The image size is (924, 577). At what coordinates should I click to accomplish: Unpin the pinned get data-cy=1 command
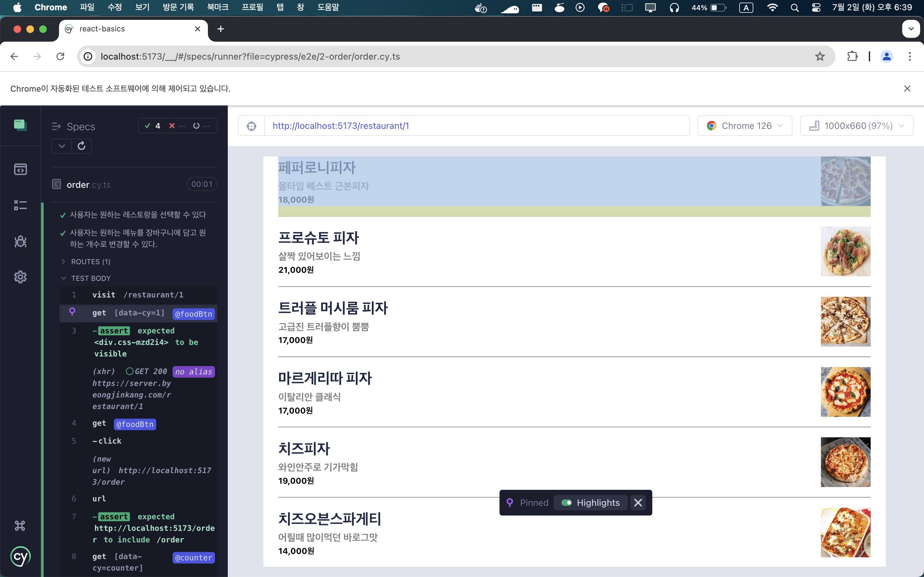72,312
